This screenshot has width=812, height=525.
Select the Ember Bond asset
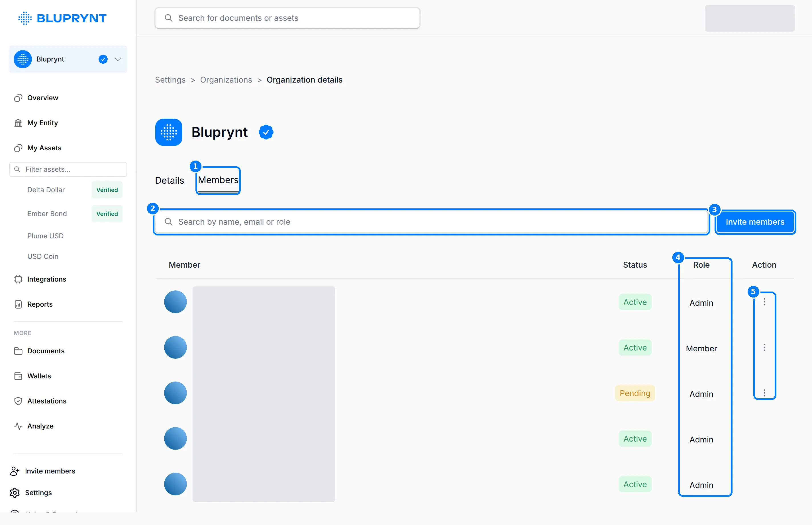(47, 214)
